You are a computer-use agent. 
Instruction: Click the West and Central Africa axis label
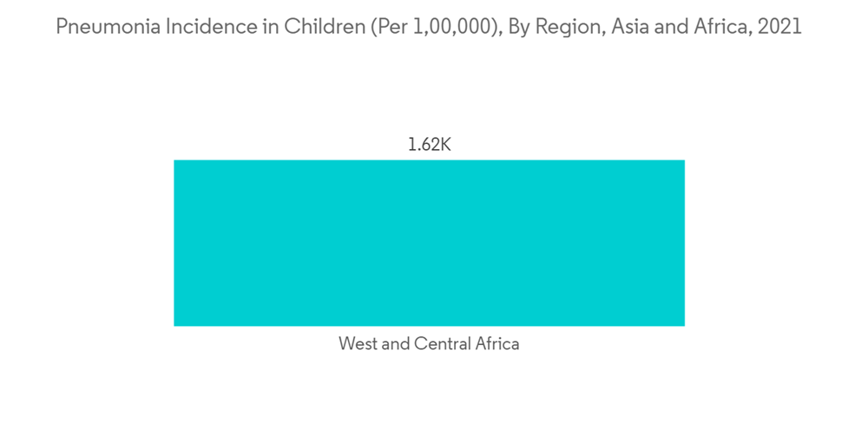point(429,344)
